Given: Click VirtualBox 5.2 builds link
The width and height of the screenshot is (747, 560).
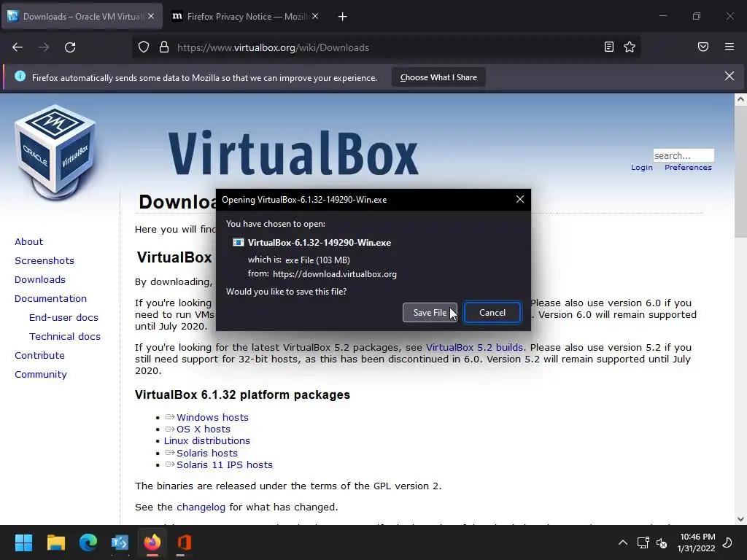Looking at the screenshot, I should point(474,347).
